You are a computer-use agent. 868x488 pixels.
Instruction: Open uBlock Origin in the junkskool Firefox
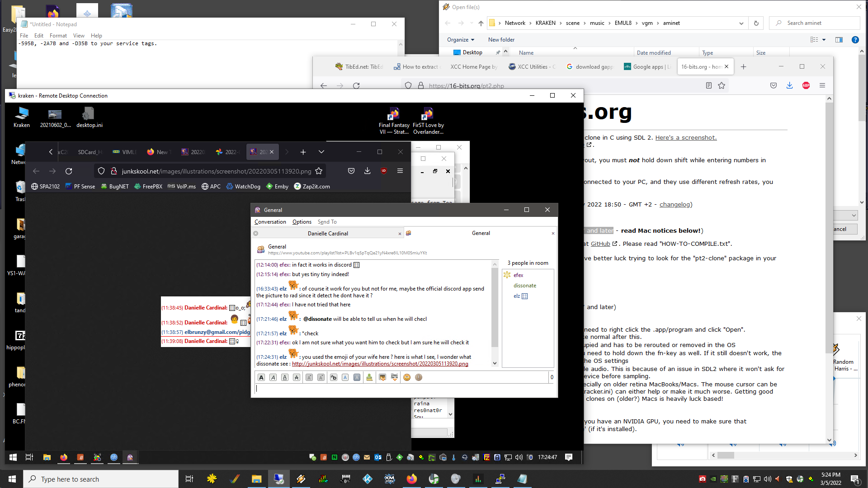point(384,171)
